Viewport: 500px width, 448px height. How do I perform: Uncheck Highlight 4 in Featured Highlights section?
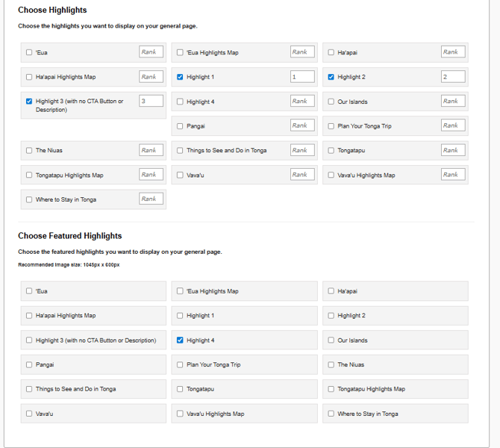coord(180,340)
